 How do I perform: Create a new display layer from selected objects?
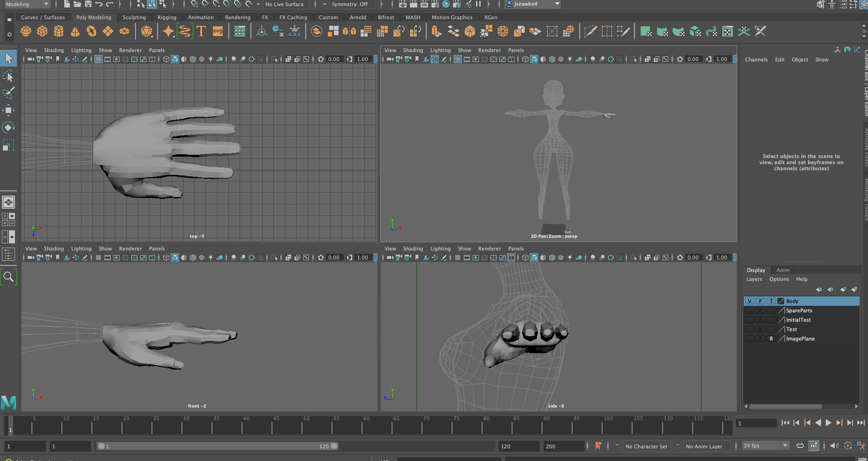[854, 289]
